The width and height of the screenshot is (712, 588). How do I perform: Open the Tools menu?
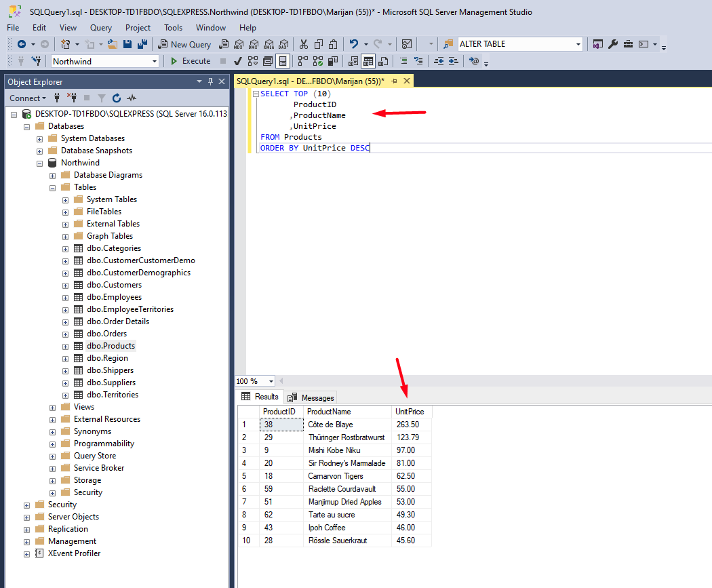pos(173,28)
